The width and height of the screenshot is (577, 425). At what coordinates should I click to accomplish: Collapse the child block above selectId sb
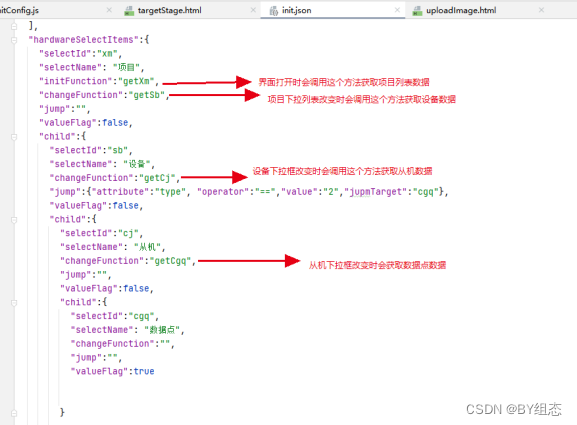point(14,137)
